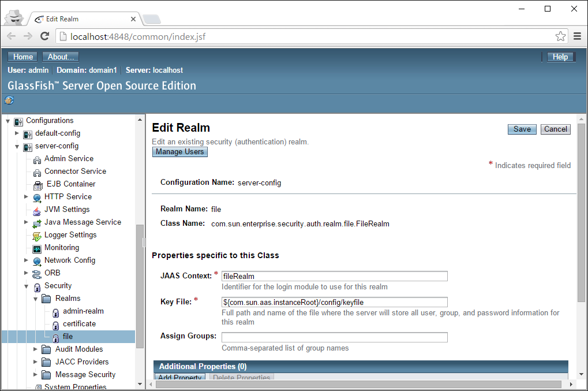Click Manage Users button
This screenshot has height=391, width=588.
179,151
